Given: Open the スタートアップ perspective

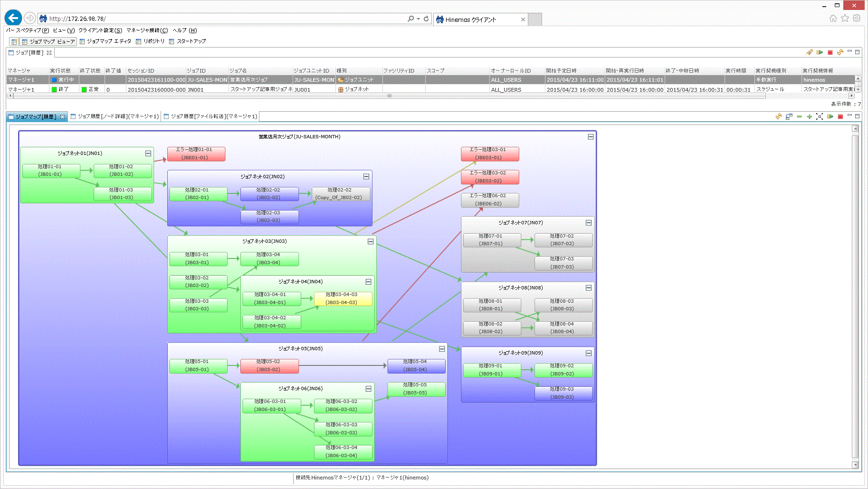Looking at the screenshot, I should click(188, 41).
